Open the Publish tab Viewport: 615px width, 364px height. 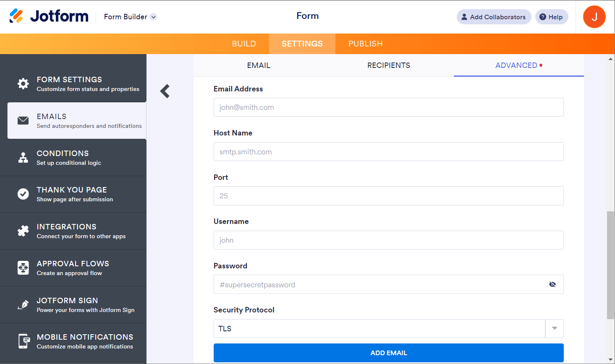(x=365, y=44)
